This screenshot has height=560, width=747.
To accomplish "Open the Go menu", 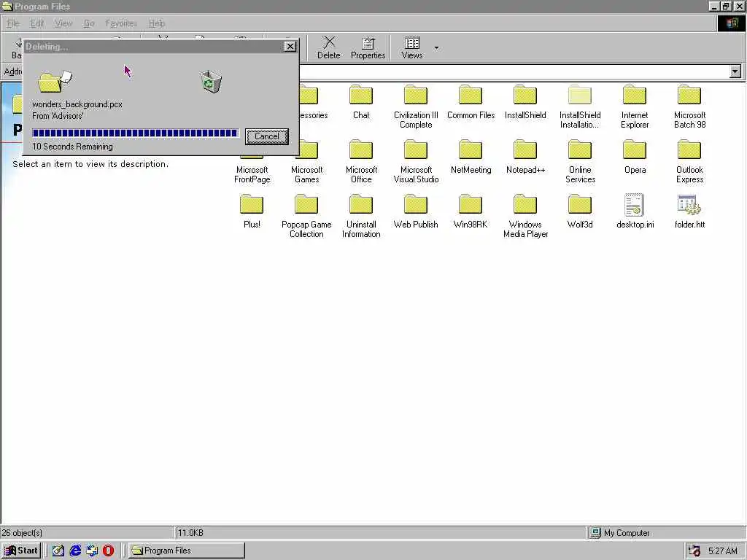I will pyautogui.click(x=88, y=23).
